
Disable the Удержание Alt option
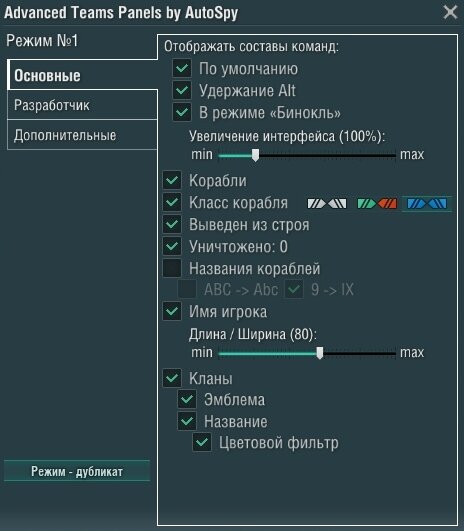(182, 90)
